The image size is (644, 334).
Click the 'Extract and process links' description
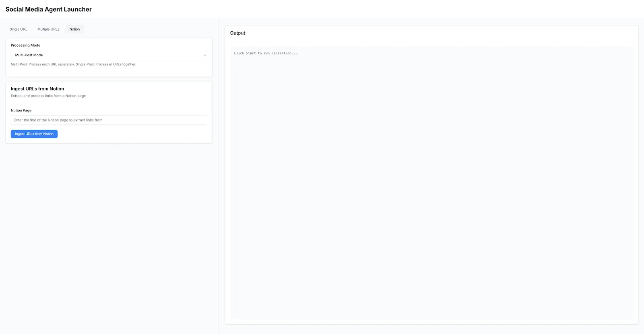click(48, 96)
